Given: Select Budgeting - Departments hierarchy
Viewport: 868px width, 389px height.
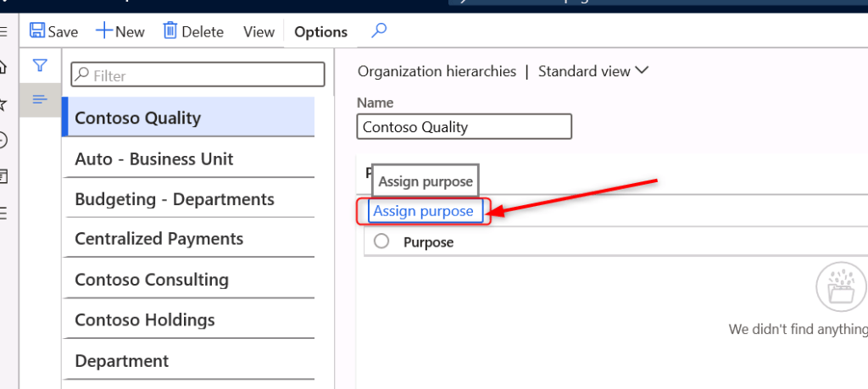Looking at the screenshot, I should (175, 199).
